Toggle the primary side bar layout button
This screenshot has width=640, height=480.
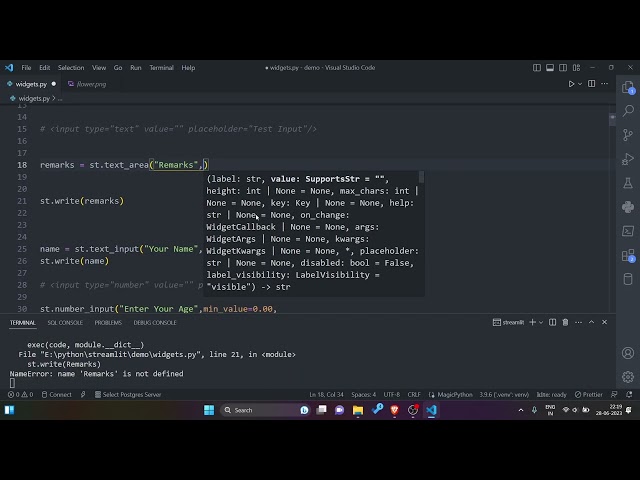(537, 68)
